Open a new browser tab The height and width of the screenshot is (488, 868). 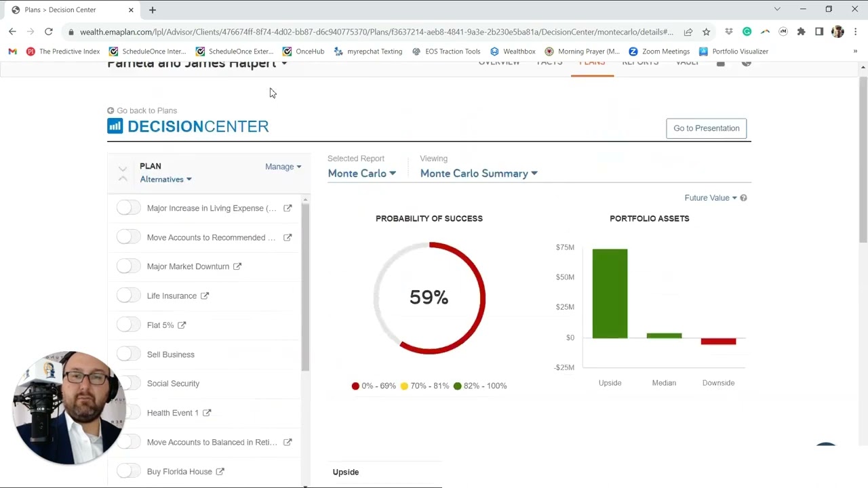click(153, 10)
